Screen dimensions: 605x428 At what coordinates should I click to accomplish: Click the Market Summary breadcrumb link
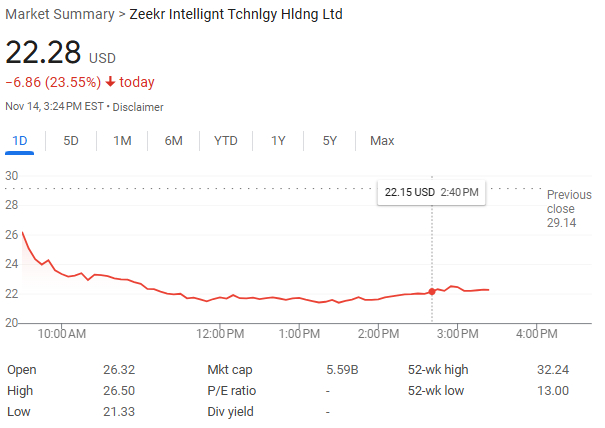pyautogui.click(x=59, y=15)
